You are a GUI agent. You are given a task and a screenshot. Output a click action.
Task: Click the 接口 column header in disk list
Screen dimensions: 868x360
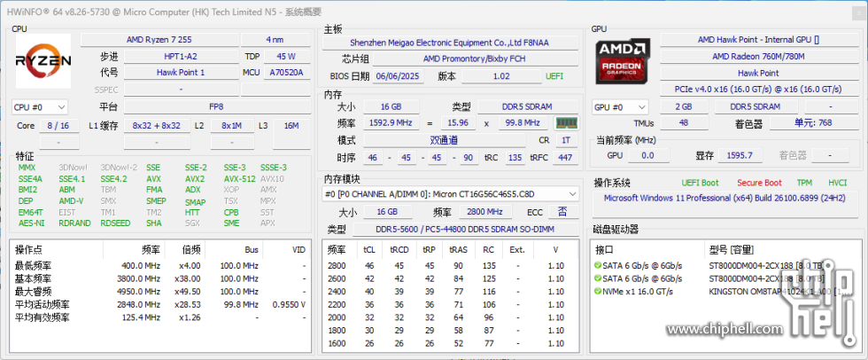[604, 249]
